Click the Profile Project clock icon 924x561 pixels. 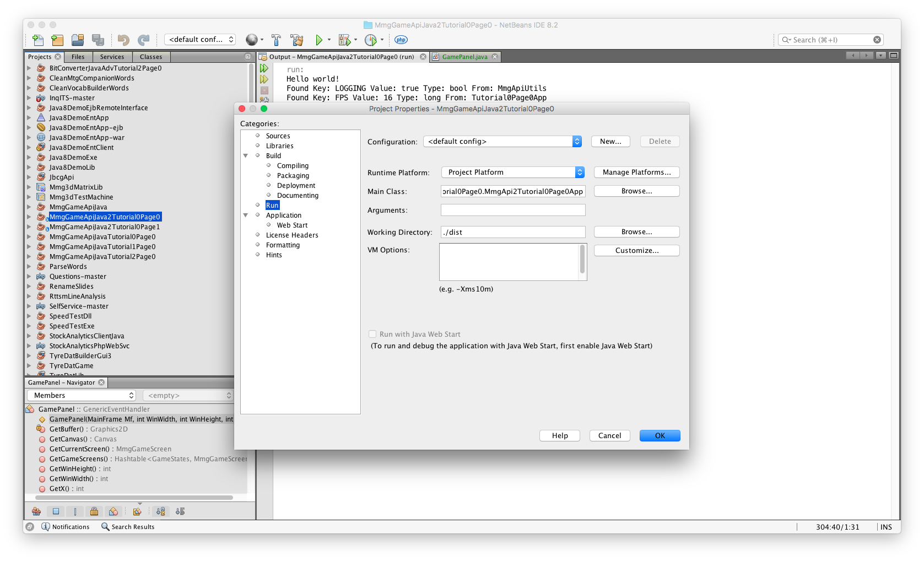pos(371,40)
